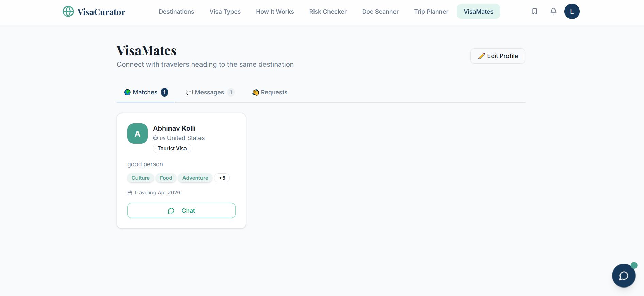
Task: Start Chat with Abhinav Kolli
Action: click(181, 211)
